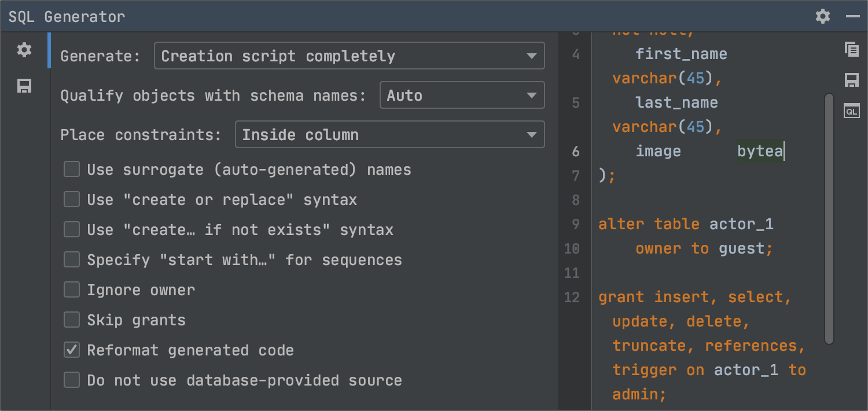Open the tool window options gear in title bar
This screenshot has width=868, height=411.
tap(822, 16)
